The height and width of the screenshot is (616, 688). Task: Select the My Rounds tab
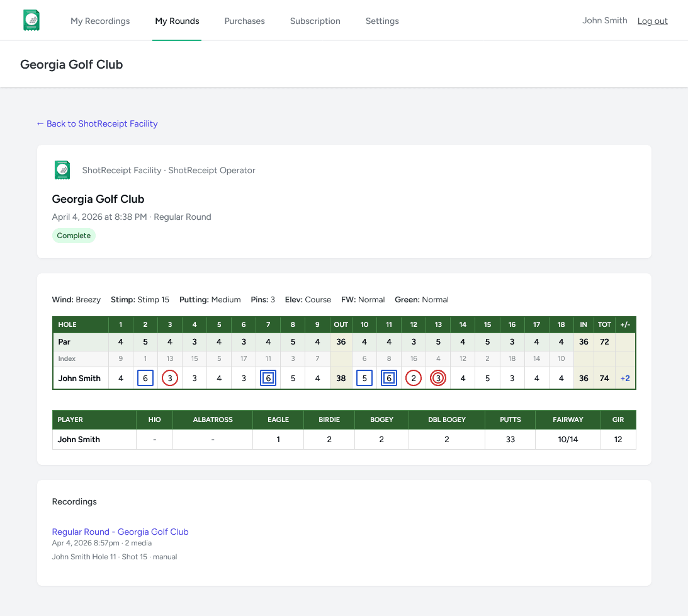[176, 20]
